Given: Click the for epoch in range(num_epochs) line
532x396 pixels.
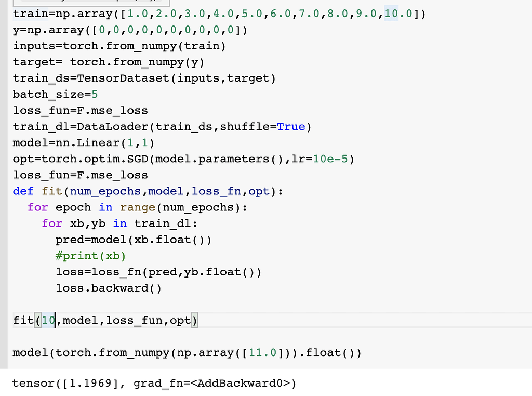Looking at the screenshot, I should [138, 207].
